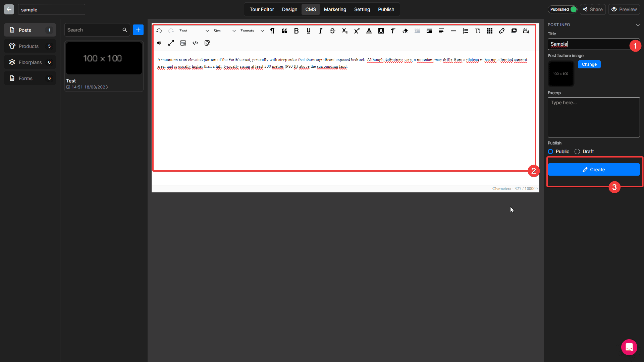Viewport: 644px width, 362px height.
Task: Collapse the POST INFO panel chevron
Action: 638,25
